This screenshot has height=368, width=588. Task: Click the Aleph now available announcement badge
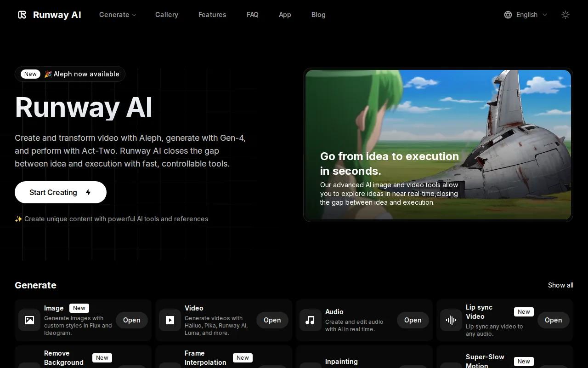coord(70,74)
